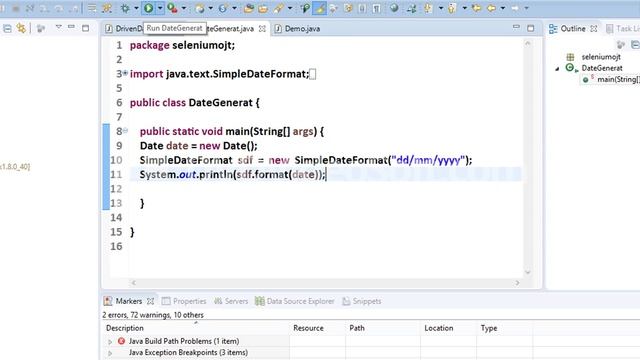Click the Next Annotation icon

(428, 8)
